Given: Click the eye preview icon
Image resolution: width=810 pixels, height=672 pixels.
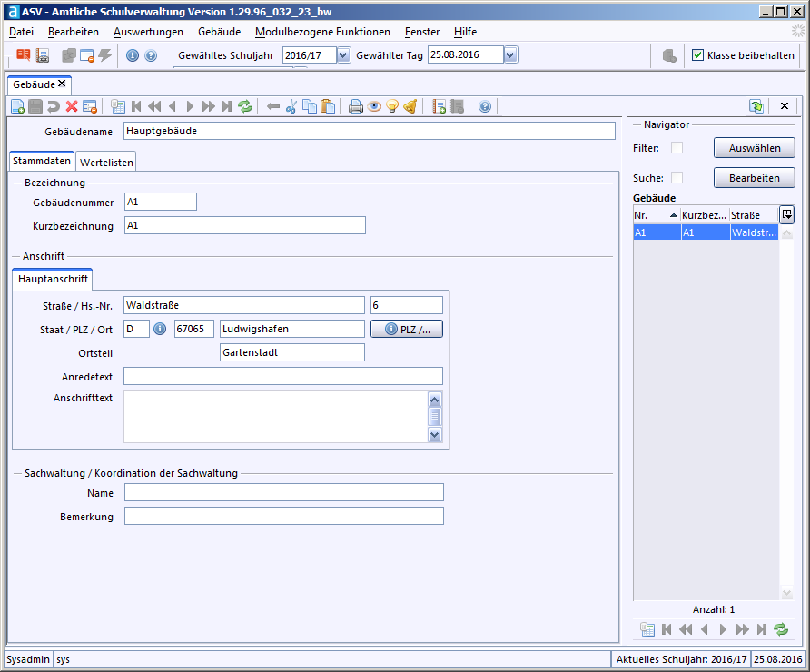Looking at the screenshot, I should pos(374,106).
